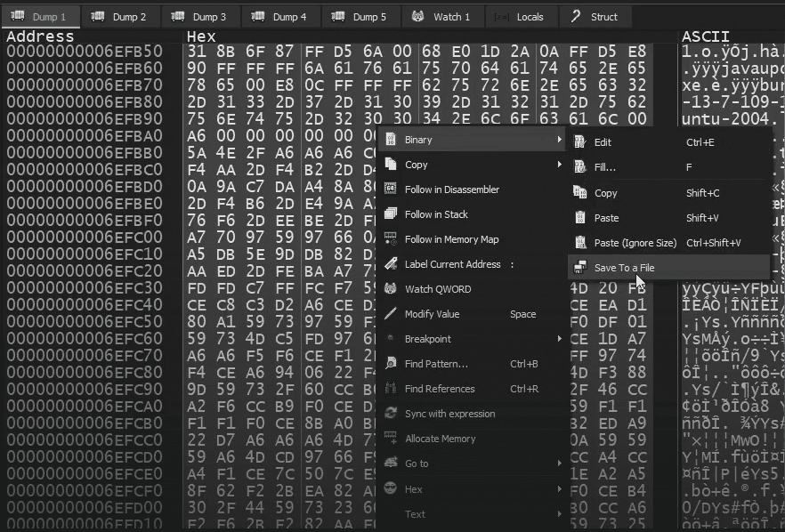The image size is (785, 532).
Task: Open the Dump 5 tab
Action: (361, 17)
